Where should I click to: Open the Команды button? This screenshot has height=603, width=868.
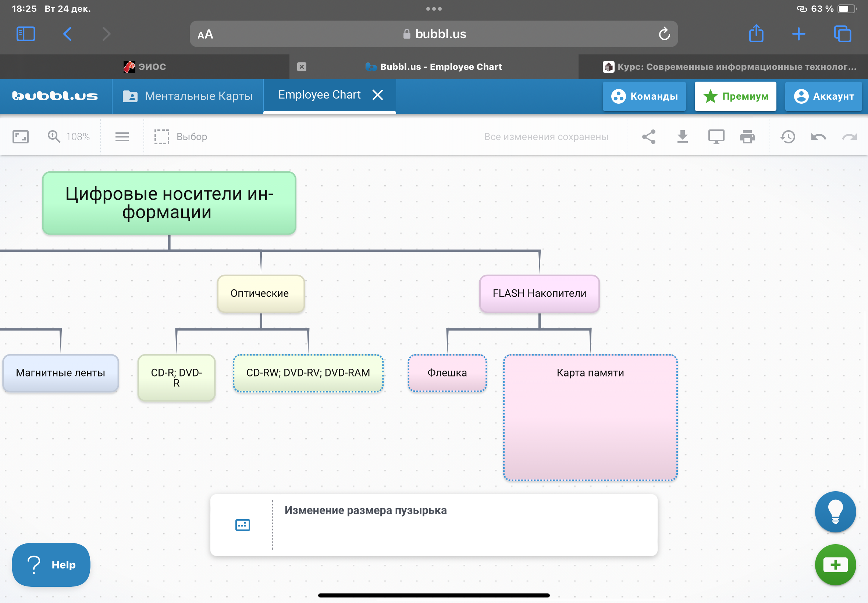point(644,96)
